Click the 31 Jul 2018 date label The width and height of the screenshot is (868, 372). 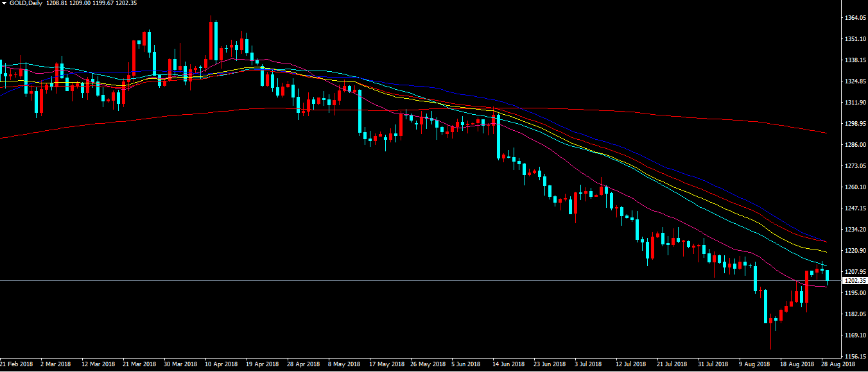tap(713, 364)
